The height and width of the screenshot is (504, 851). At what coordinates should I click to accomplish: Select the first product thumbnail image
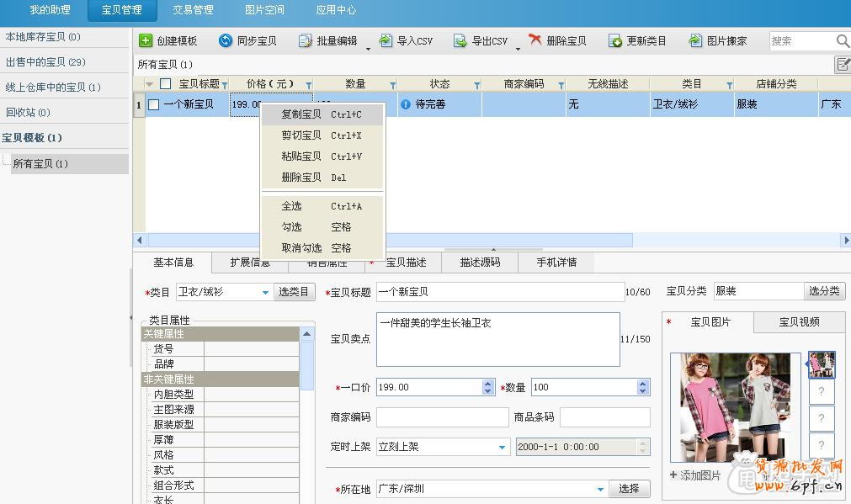[822, 365]
